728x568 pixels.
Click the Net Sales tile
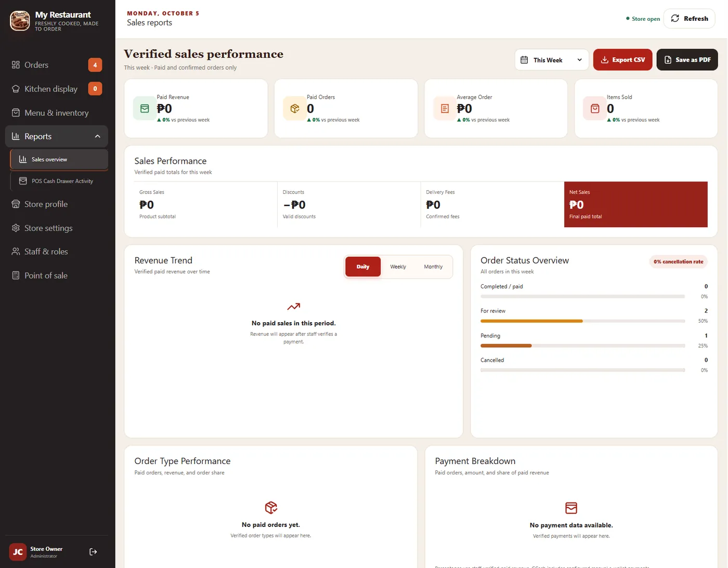[635, 204]
